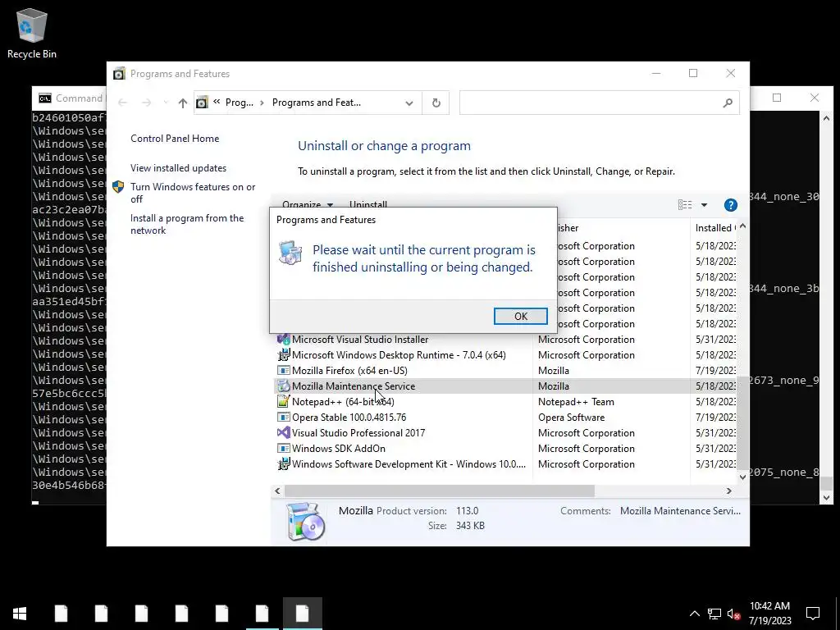Click OK in the Programs and Features dialog

520,316
